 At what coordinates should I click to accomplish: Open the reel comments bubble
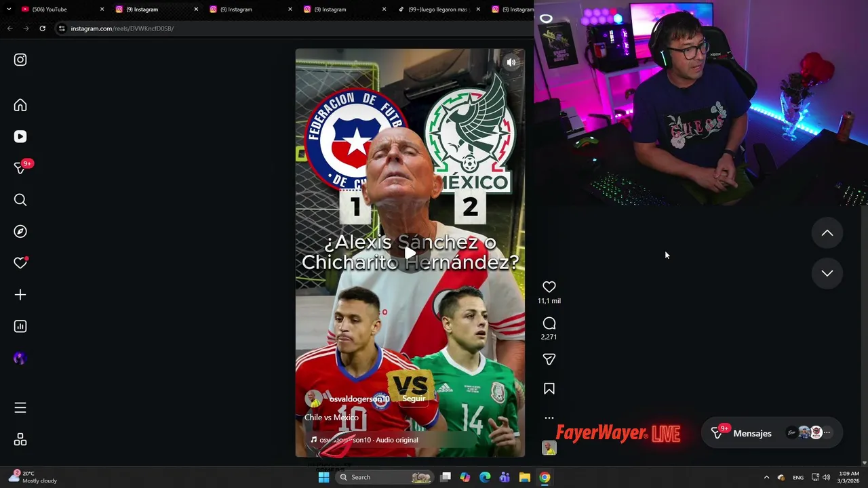[x=549, y=323]
